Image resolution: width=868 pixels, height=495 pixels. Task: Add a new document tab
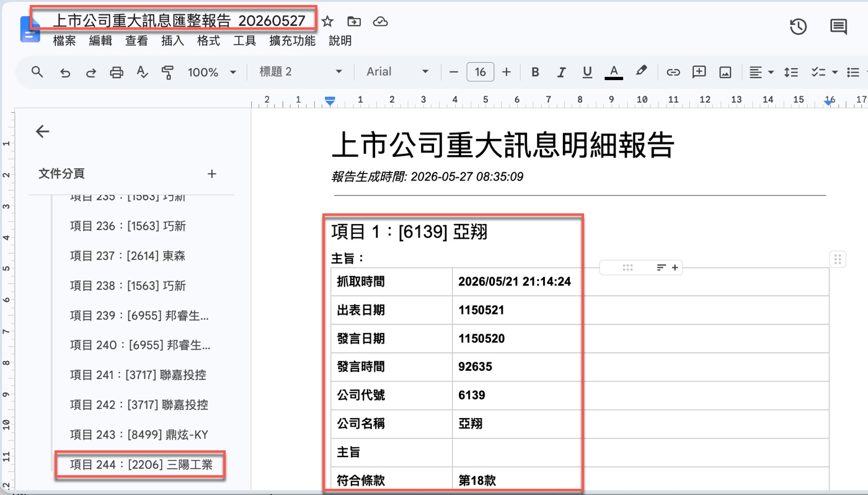(x=211, y=174)
